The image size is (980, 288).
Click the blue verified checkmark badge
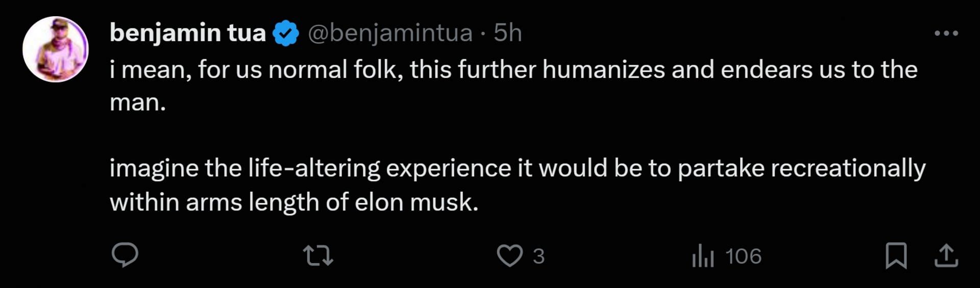pyautogui.click(x=285, y=33)
